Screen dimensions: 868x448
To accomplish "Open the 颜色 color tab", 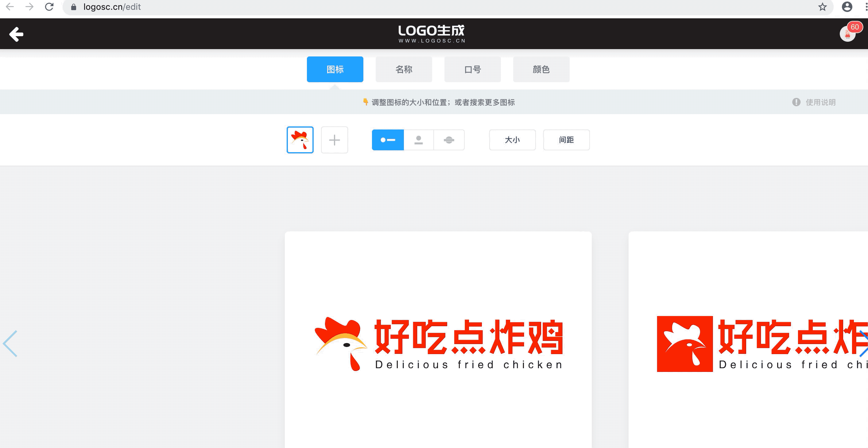I will point(541,69).
